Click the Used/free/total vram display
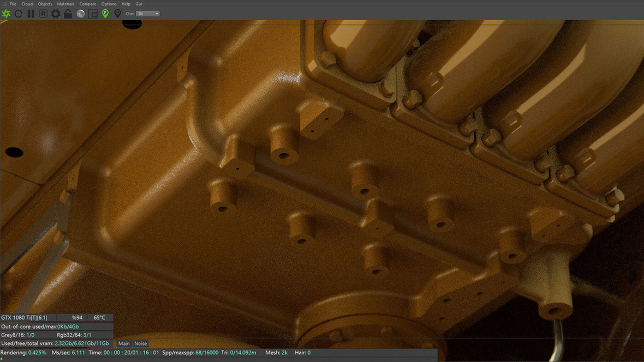 [x=55, y=343]
